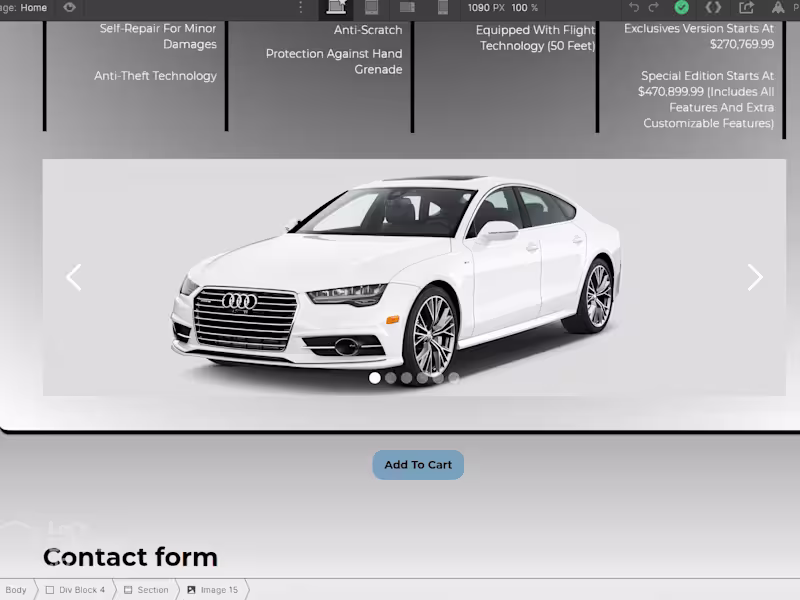
Task: Undo the last change
Action: tap(634, 7)
